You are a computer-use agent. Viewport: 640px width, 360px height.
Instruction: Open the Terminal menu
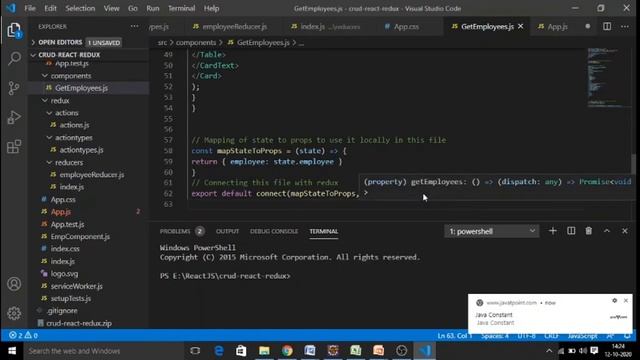pyautogui.click(x=181, y=8)
